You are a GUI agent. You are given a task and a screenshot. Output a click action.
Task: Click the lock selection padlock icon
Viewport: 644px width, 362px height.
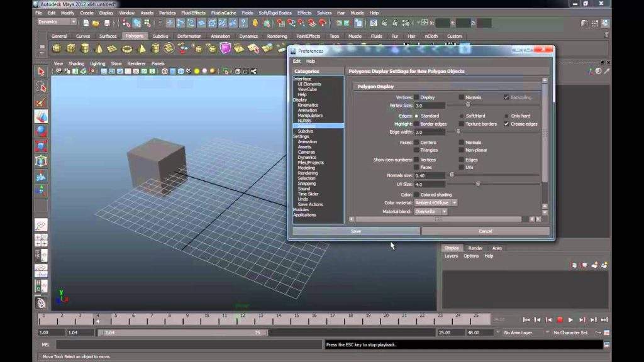pos(255,23)
